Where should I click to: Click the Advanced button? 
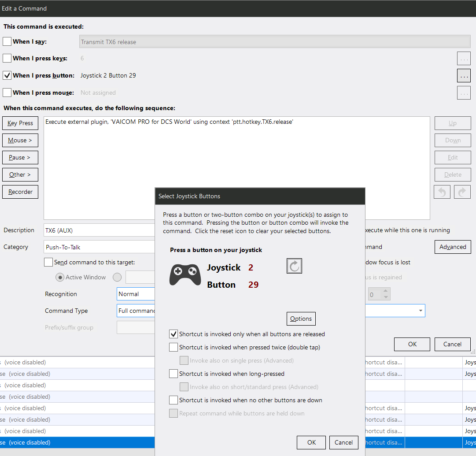tap(453, 247)
